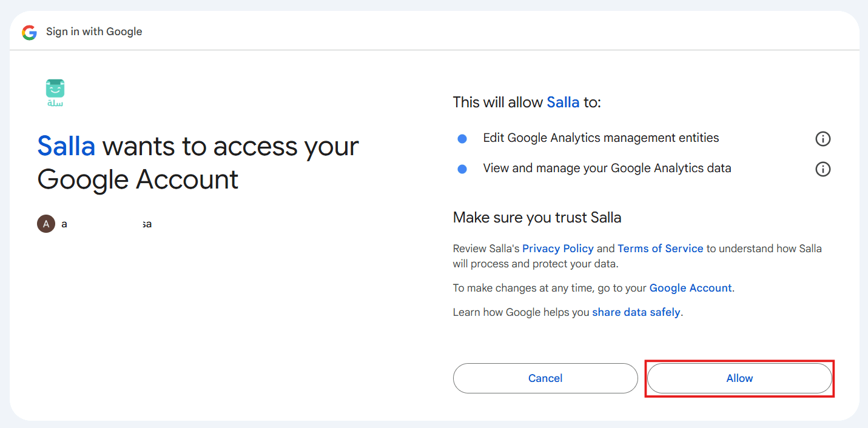
Task: Click the account avatar letter A
Action: [x=46, y=224]
